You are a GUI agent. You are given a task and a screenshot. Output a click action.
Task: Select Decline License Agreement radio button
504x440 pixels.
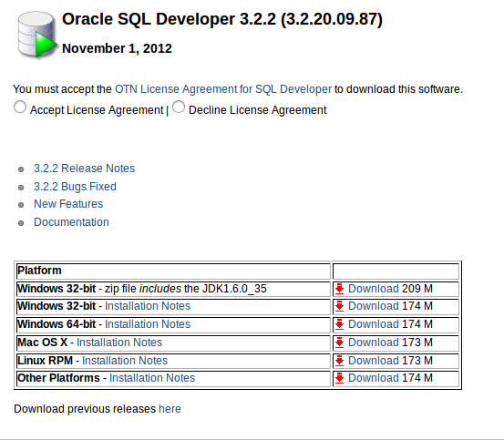(x=179, y=107)
